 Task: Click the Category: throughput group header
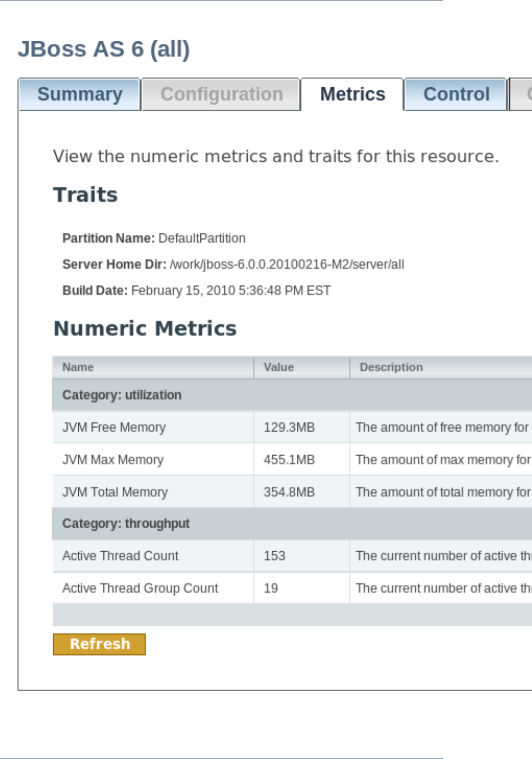coord(126,524)
